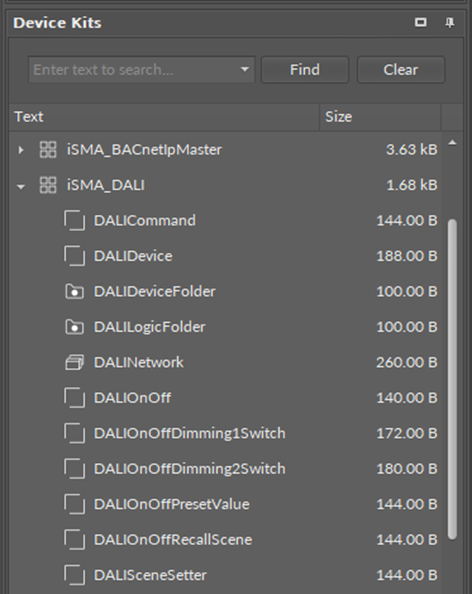Click the DALICommand component icon
This screenshot has height=594, width=472.
[74, 220]
